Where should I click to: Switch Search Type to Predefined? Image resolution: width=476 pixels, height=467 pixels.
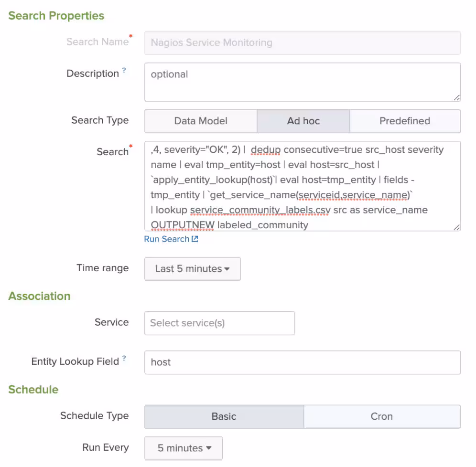[x=405, y=121]
